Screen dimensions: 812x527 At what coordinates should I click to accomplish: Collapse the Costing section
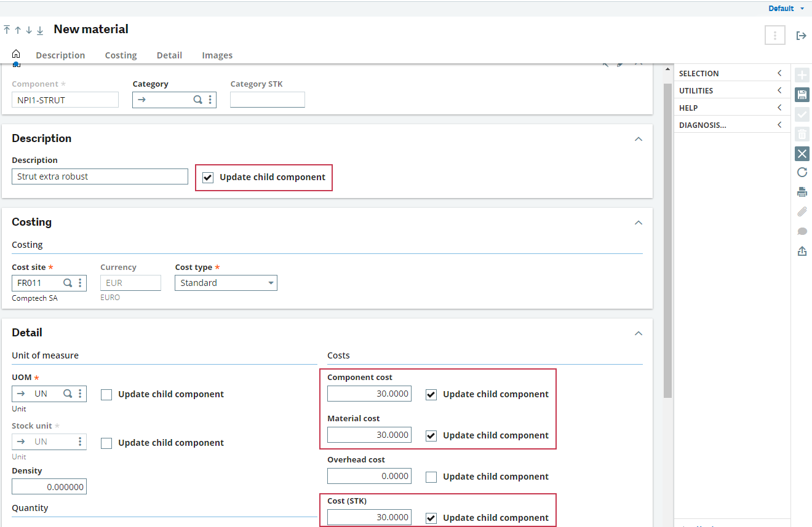pos(639,223)
